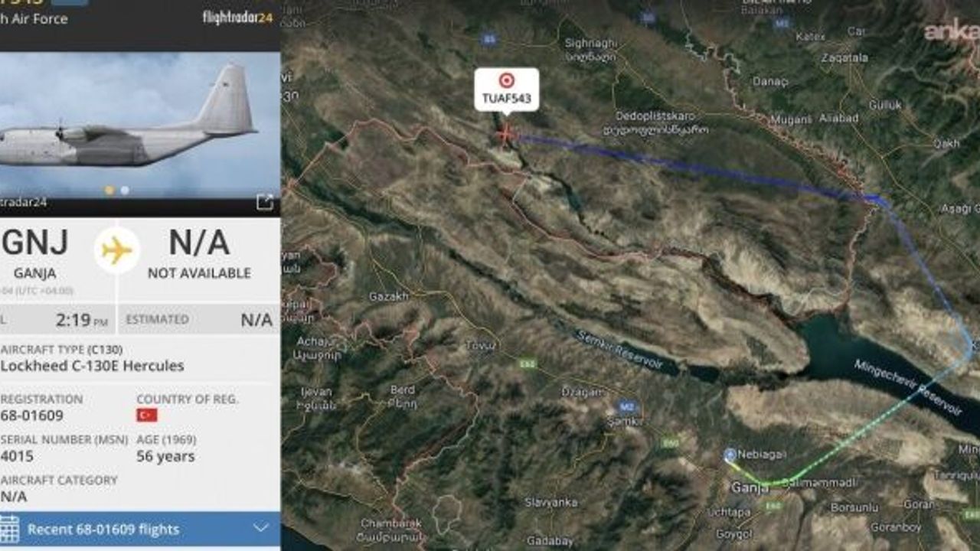Open the Recent 68-01609 flights bar
The image size is (980, 551).
(140, 529)
